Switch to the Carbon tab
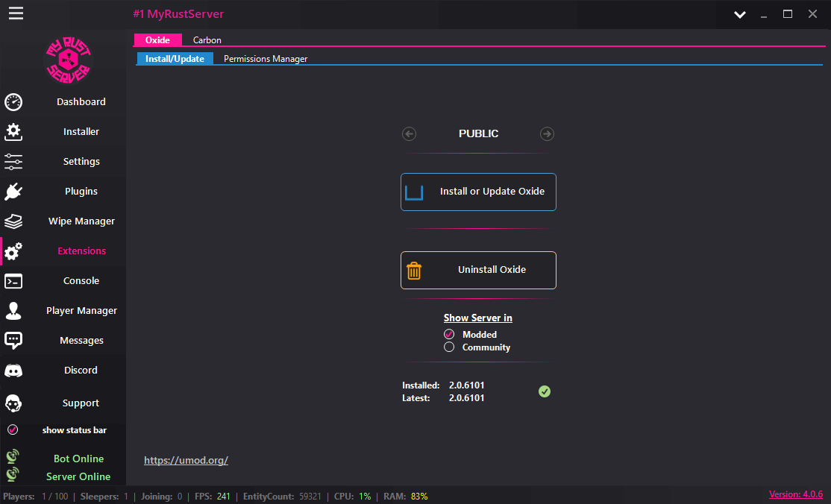 pos(207,40)
